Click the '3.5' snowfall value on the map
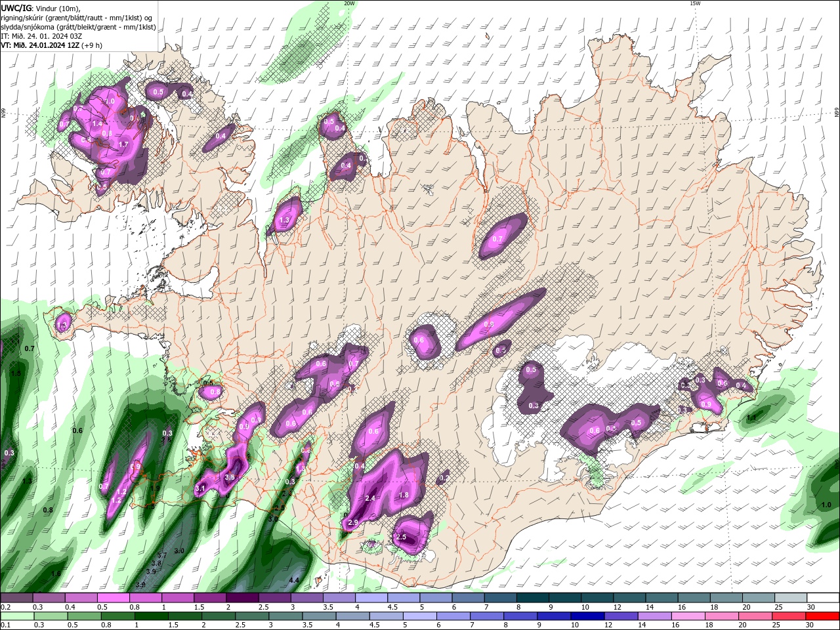 pos(230,477)
